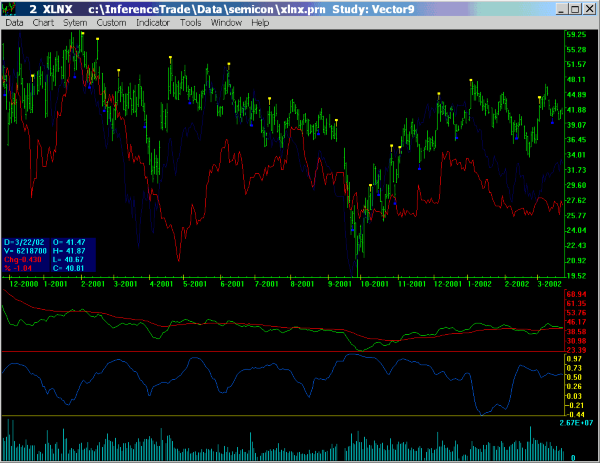Image resolution: width=600 pixels, height=463 pixels.
Task: Open the Data menu
Action: coord(14,23)
